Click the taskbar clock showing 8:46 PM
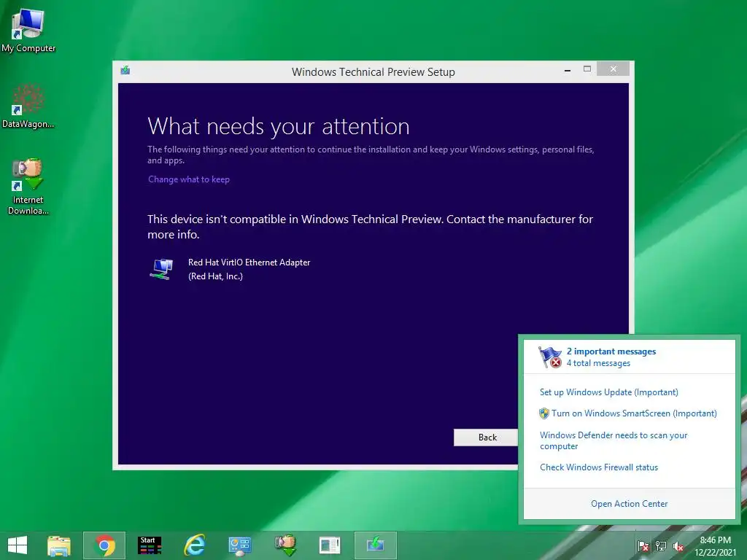This screenshot has height=560, width=747. [715, 540]
